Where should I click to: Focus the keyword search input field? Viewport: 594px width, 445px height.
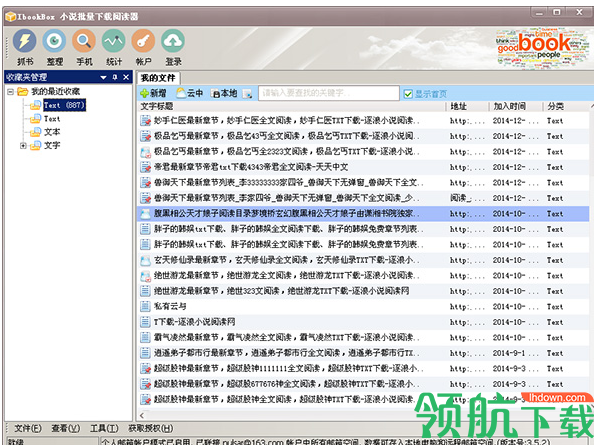328,93
